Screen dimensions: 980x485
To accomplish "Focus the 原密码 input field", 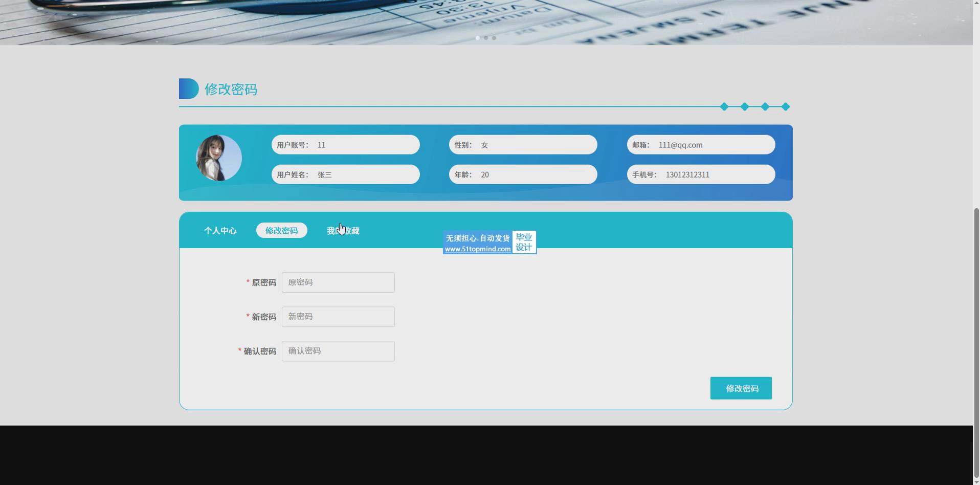I will coord(338,282).
